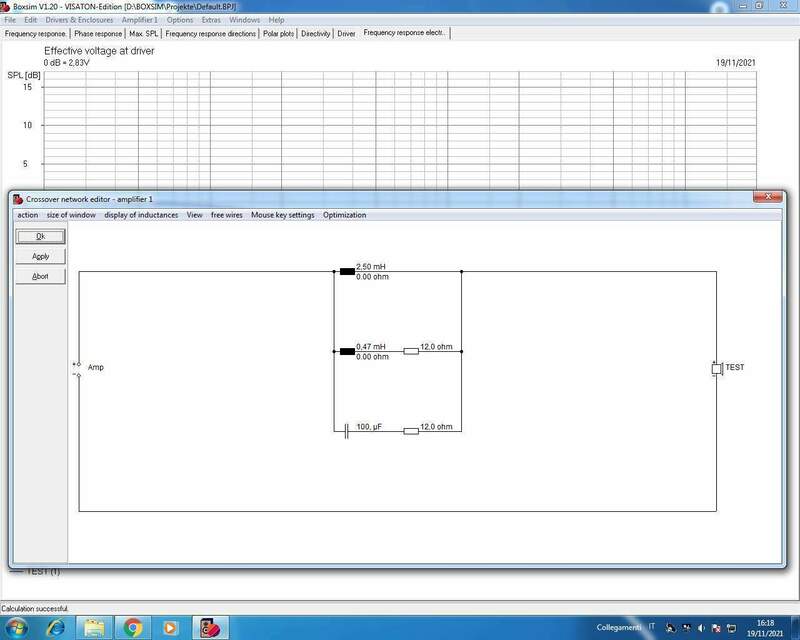Image resolution: width=800 pixels, height=640 pixels.
Task: Click the 100 µF capacitor symbol
Action: click(x=346, y=431)
